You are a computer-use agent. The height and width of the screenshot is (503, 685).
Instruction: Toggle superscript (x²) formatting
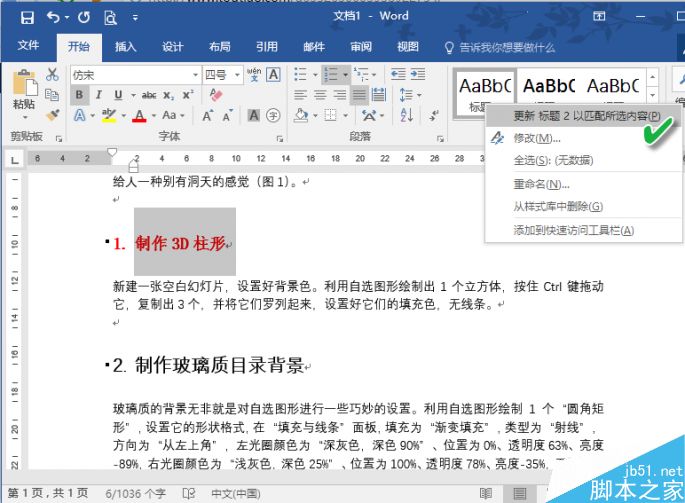point(188,95)
